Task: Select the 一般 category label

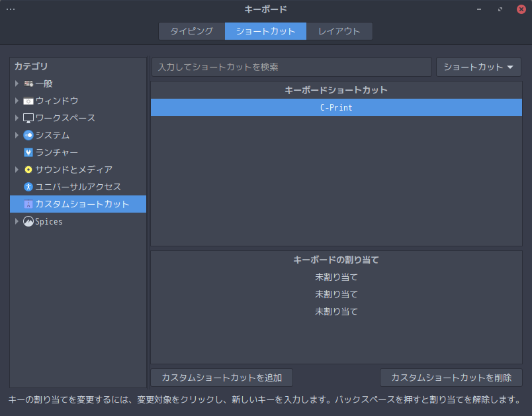Action: tap(44, 83)
